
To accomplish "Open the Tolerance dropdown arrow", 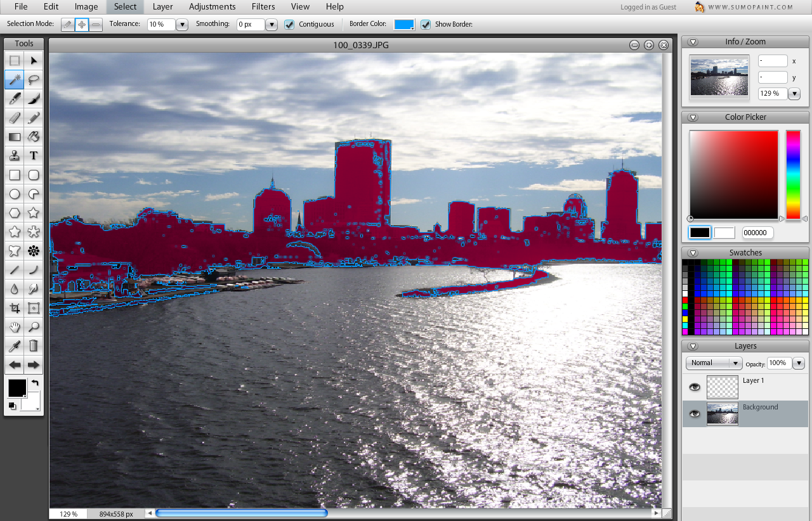I will point(182,25).
